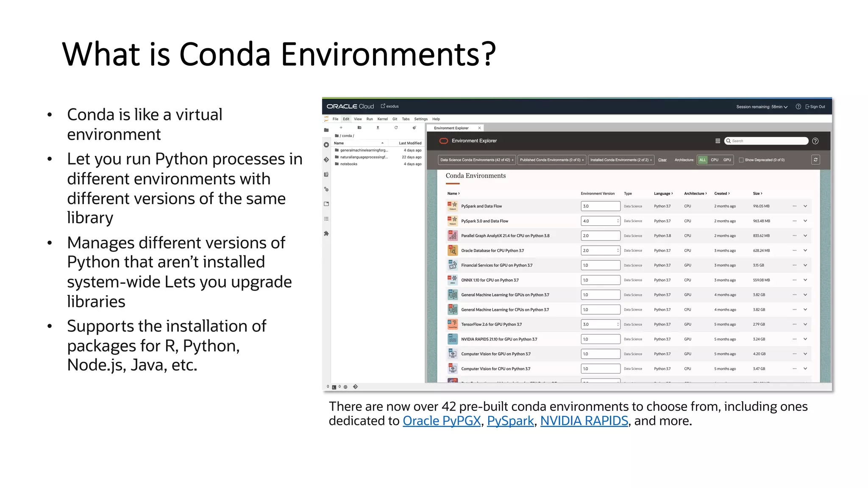
Task: Refresh the file browser list
Action: [x=396, y=128]
